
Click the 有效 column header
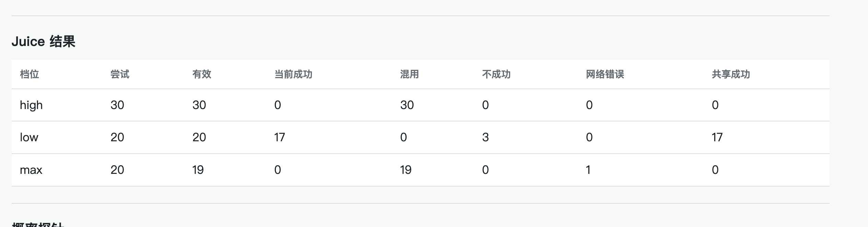click(202, 74)
